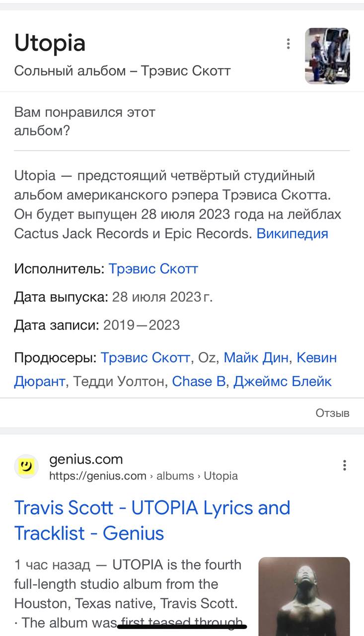Tap the Сольный альбом subtitle text

coord(122,71)
